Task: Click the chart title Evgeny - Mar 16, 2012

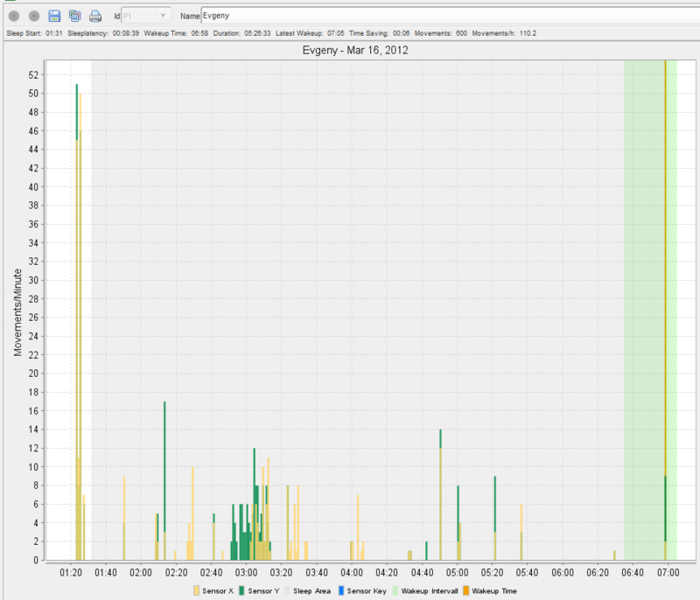Action: (355, 50)
